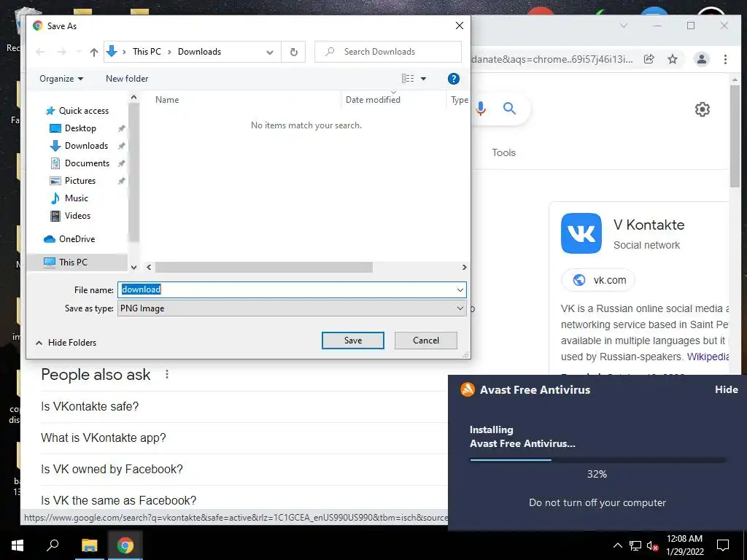Screen dimensions: 747x560
Task: Click Chrome icon on taskbar
Action: (125, 545)
